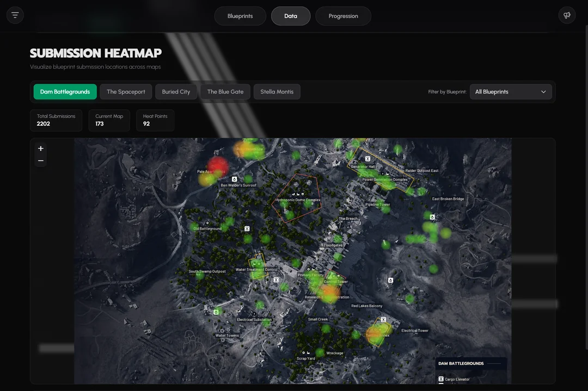Switch to the Blueprints tab
Image resolution: width=588 pixels, height=391 pixels.
(240, 16)
